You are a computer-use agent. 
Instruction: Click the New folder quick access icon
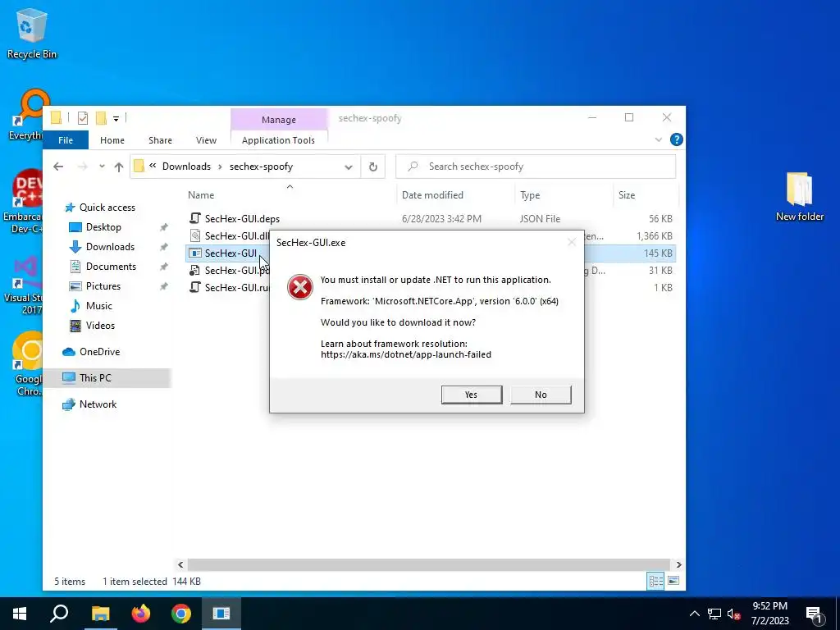coord(101,118)
